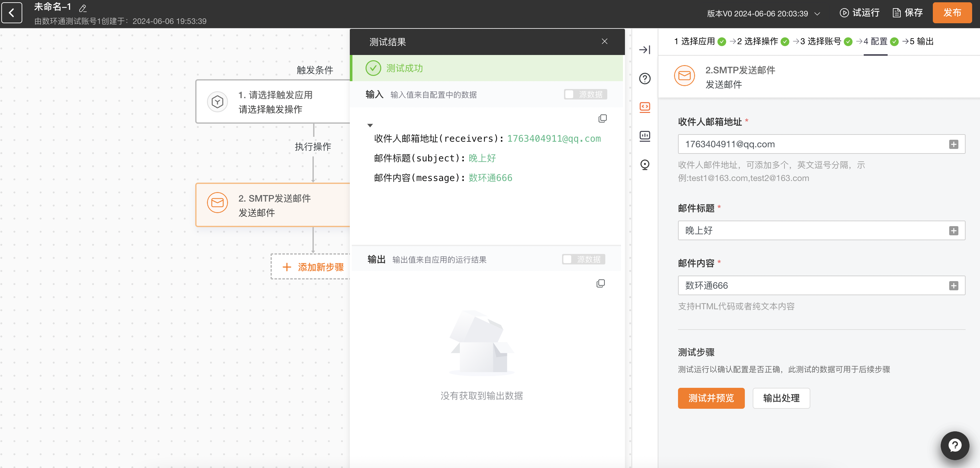This screenshot has height=468, width=980.
Task: Go to step 3 选择账号
Action: pyautogui.click(x=826, y=42)
